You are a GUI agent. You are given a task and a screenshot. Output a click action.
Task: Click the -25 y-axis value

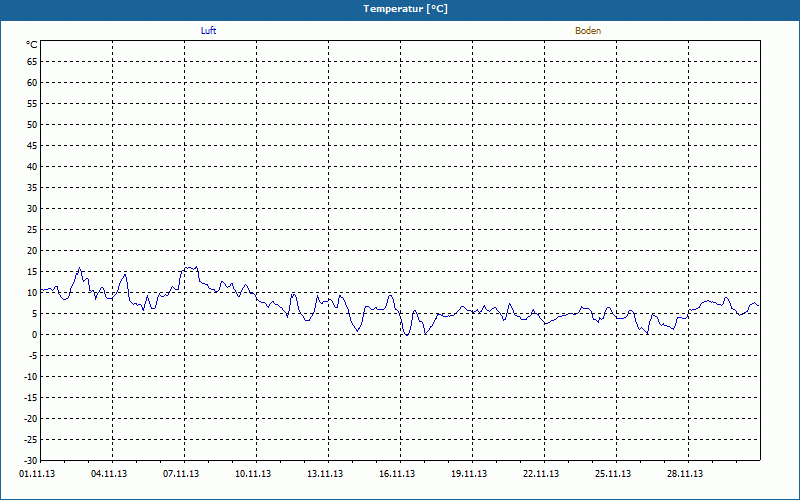point(31,439)
